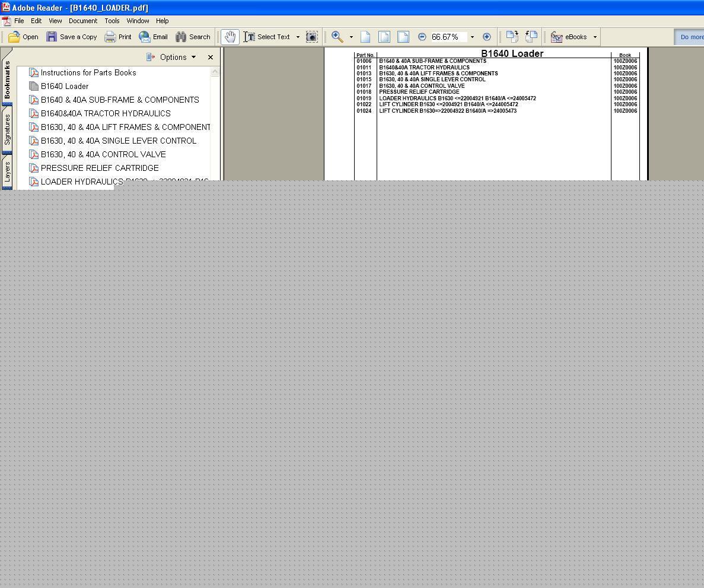Click in the zoom percentage field

448,37
